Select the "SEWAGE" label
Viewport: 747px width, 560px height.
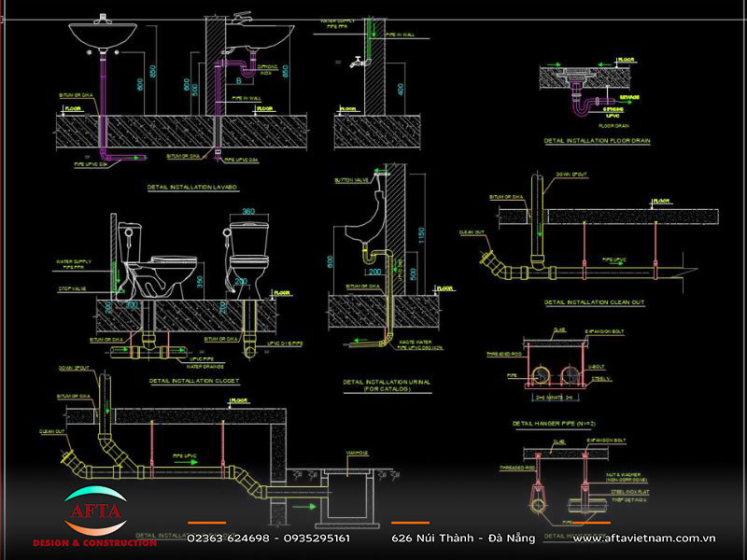coord(629,97)
